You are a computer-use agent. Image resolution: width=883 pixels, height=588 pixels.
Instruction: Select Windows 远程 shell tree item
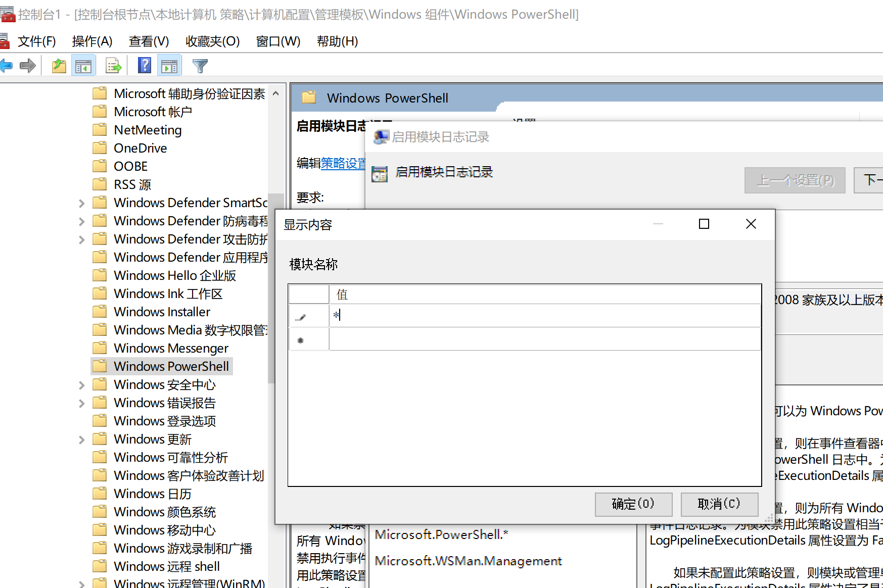coord(167,566)
